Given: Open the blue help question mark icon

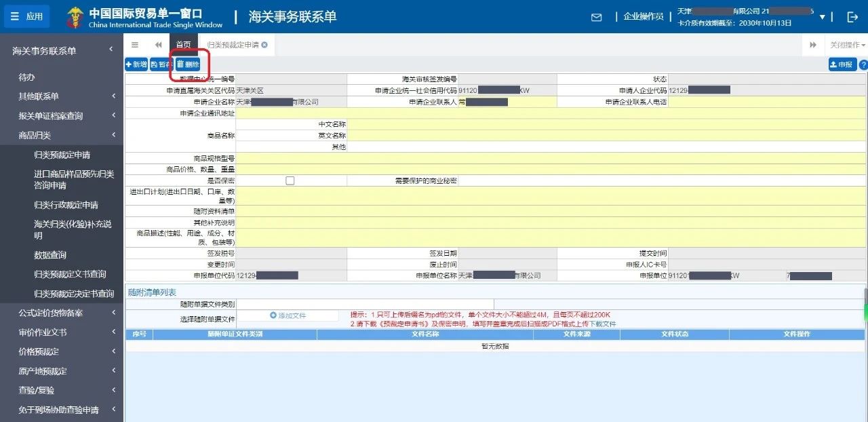Looking at the screenshot, I should 863,65.
